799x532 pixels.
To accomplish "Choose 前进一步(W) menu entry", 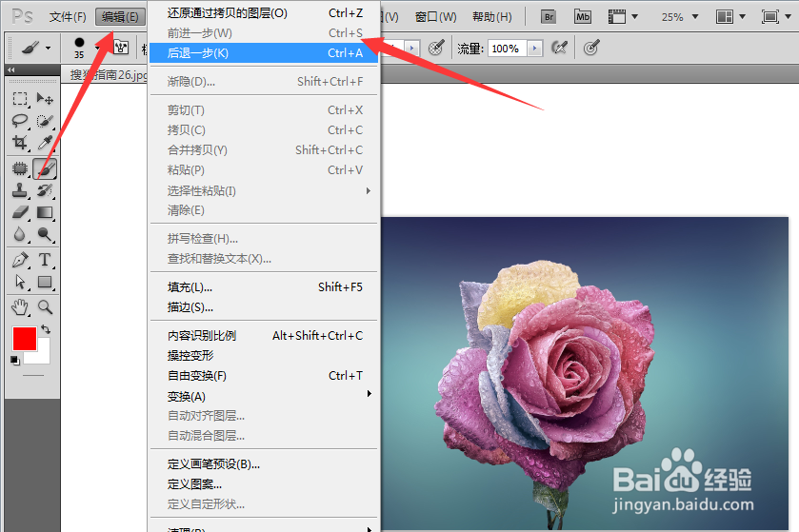I will click(264, 33).
